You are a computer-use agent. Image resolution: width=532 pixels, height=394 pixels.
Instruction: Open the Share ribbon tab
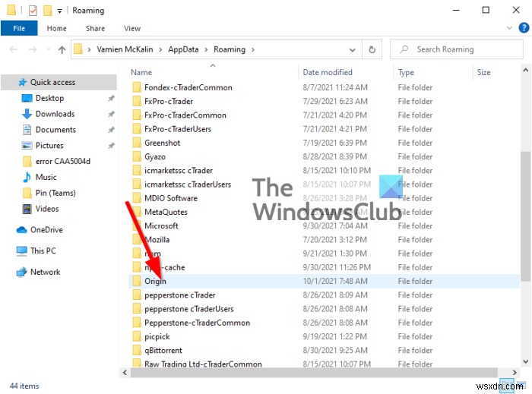click(x=96, y=28)
